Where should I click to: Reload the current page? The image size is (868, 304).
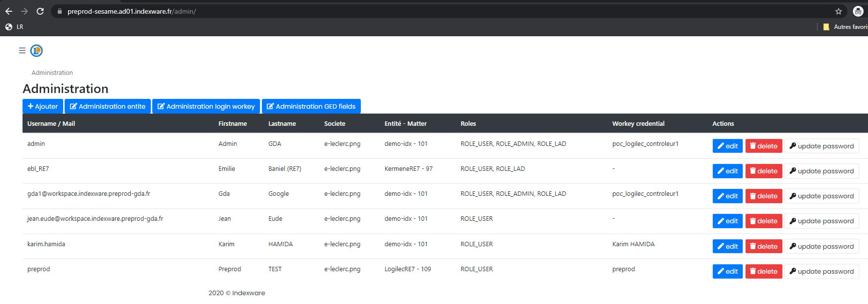tap(40, 11)
